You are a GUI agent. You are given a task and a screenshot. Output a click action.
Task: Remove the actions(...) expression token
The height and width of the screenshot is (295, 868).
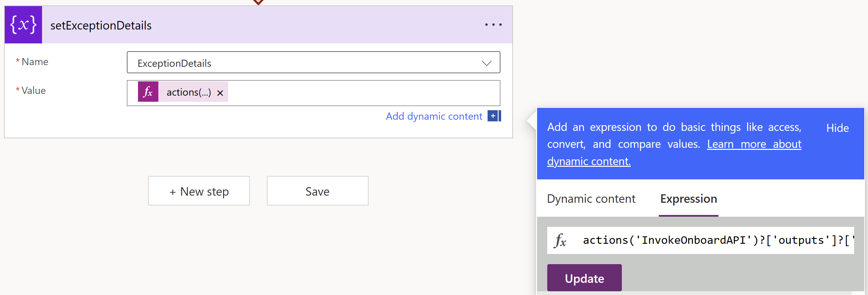[220, 93]
